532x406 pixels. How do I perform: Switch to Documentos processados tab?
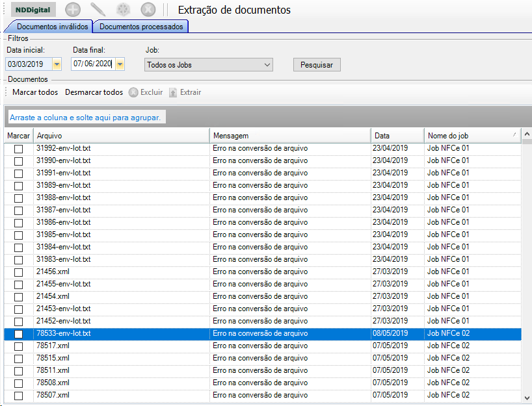click(141, 27)
